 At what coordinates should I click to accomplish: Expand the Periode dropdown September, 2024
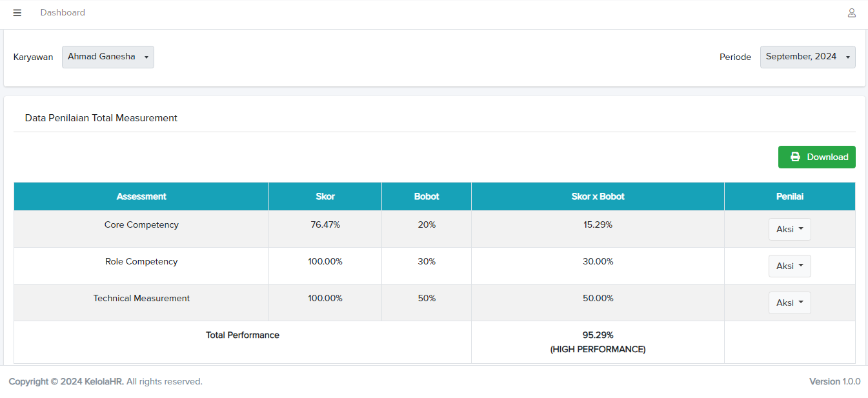807,57
